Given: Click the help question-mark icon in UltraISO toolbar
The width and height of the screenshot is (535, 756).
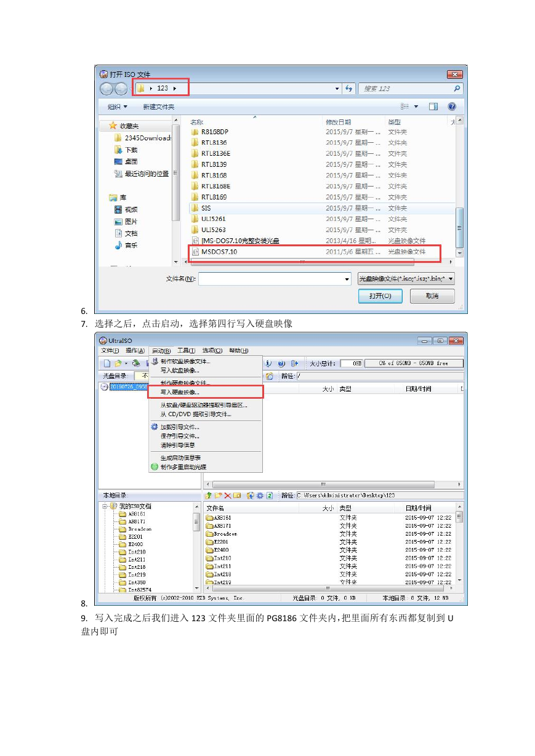Looking at the screenshot, I should (282, 363).
